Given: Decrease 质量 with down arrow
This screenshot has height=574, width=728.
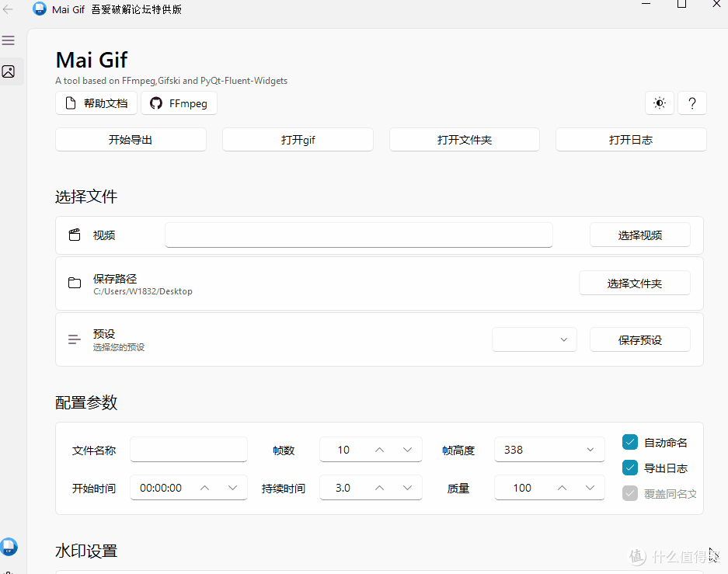Looking at the screenshot, I should click(x=590, y=488).
